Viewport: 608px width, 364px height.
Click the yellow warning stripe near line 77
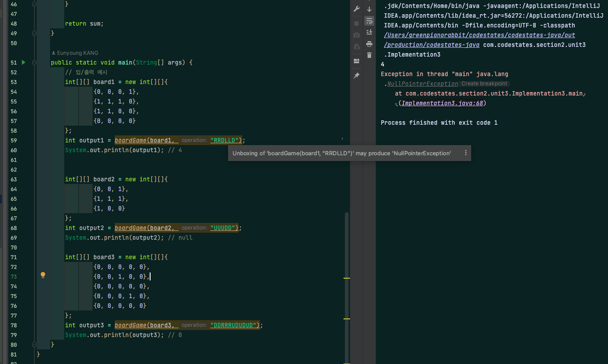click(x=347, y=319)
